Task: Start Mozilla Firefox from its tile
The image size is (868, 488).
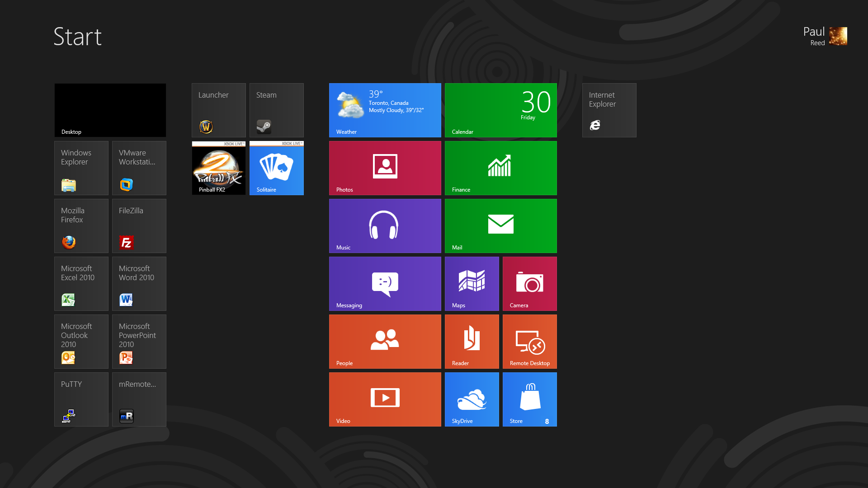Action: pos(81,226)
